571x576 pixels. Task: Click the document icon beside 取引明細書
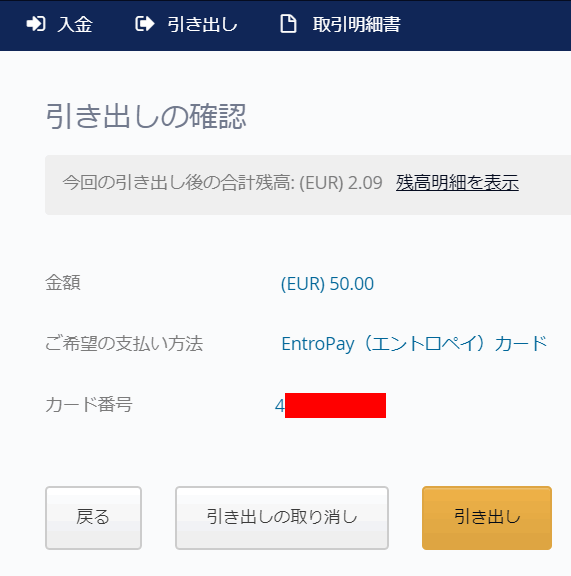[x=288, y=24]
